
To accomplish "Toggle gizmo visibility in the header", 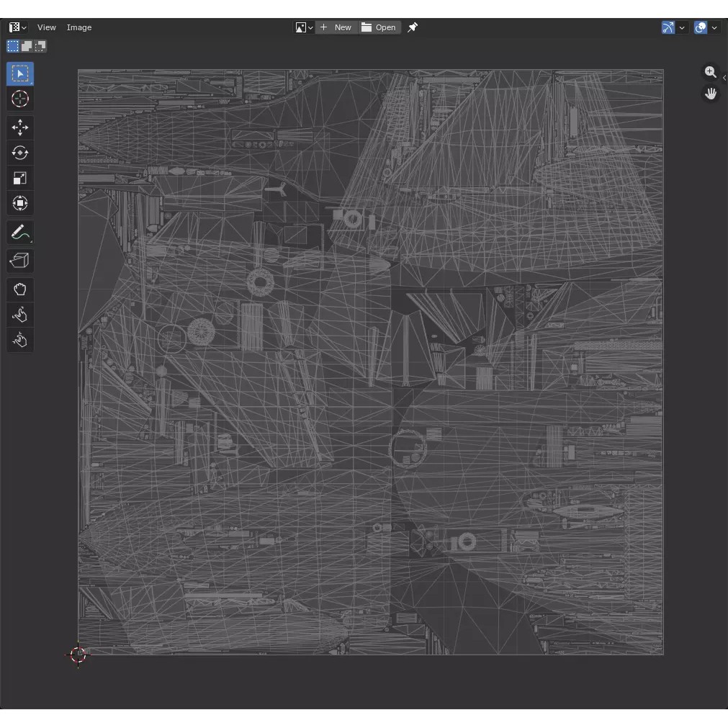I will point(668,27).
